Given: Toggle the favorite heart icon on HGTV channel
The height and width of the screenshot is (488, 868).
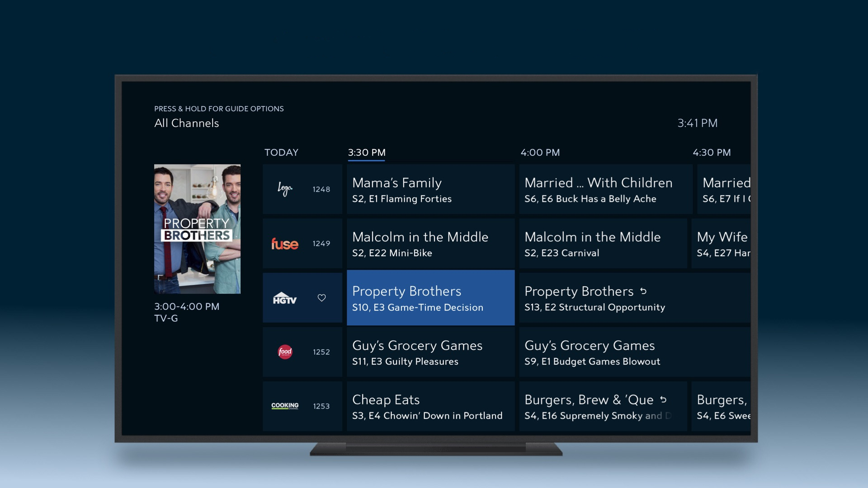Looking at the screenshot, I should [321, 297].
